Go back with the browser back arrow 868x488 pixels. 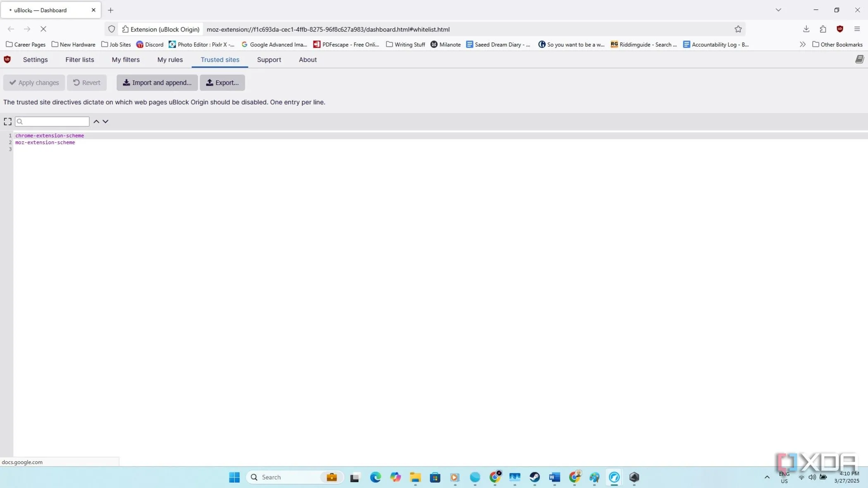click(11, 29)
